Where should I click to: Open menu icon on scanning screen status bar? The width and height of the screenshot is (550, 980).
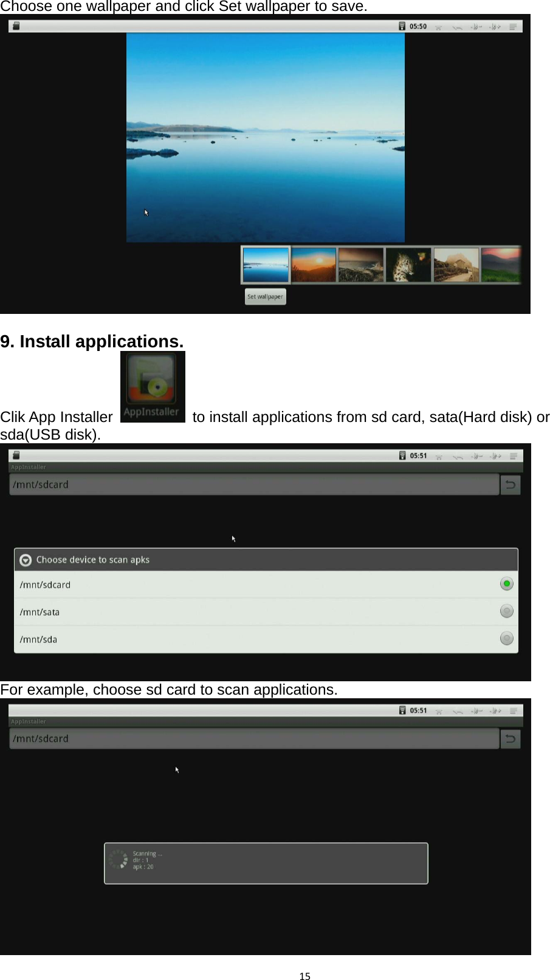pos(514,711)
